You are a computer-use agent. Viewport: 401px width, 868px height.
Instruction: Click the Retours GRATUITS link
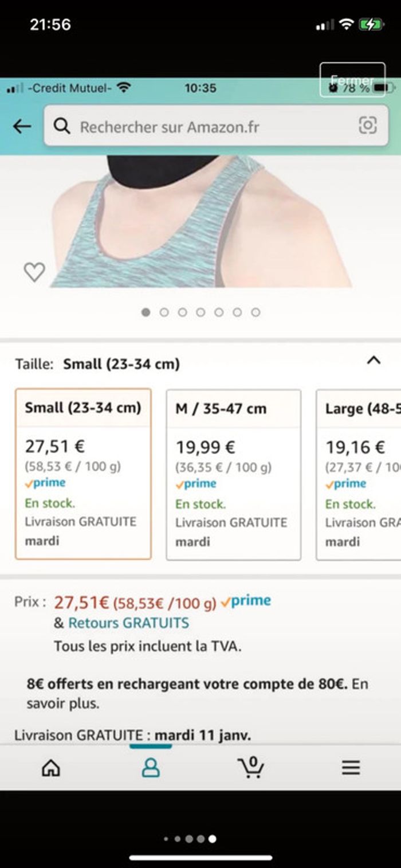click(x=129, y=623)
